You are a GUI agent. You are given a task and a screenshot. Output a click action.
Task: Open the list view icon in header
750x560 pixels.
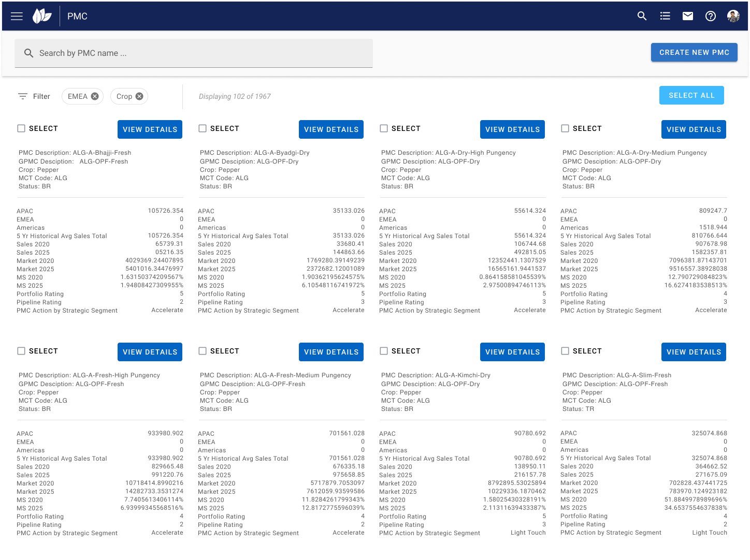tap(665, 16)
